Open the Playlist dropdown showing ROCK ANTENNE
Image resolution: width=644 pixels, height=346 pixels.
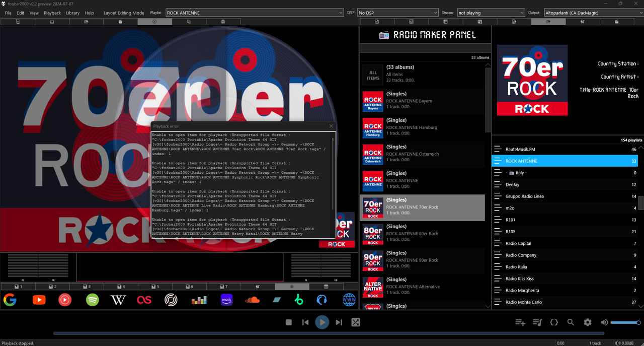click(255, 13)
